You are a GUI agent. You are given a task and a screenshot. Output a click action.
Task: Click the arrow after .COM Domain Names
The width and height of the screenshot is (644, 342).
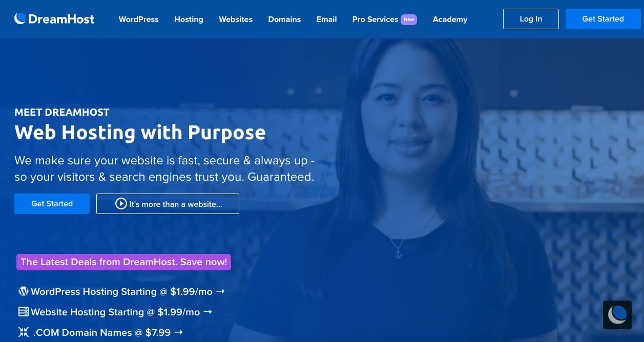tap(178, 332)
